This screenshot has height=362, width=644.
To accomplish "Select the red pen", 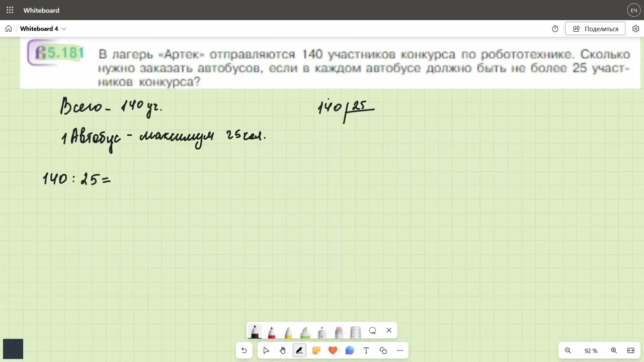I will [272, 332].
